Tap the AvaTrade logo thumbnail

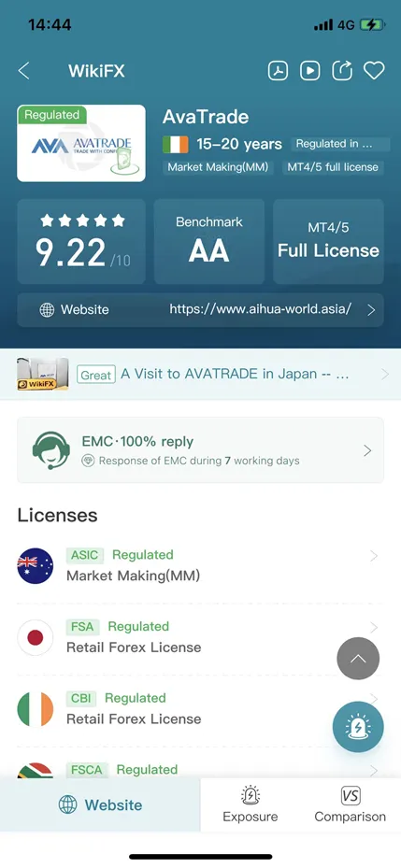click(81, 143)
